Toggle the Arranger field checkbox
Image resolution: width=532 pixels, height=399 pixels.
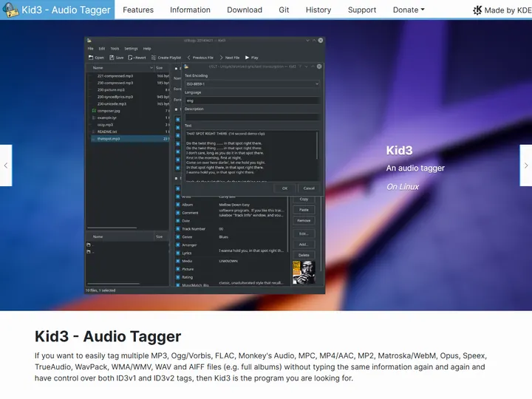pyautogui.click(x=178, y=245)
